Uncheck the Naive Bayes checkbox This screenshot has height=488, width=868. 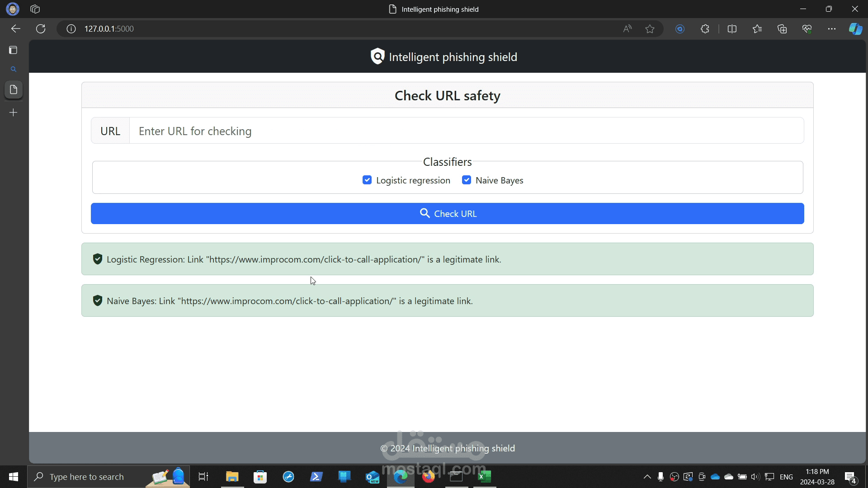[x=467, y=180]
